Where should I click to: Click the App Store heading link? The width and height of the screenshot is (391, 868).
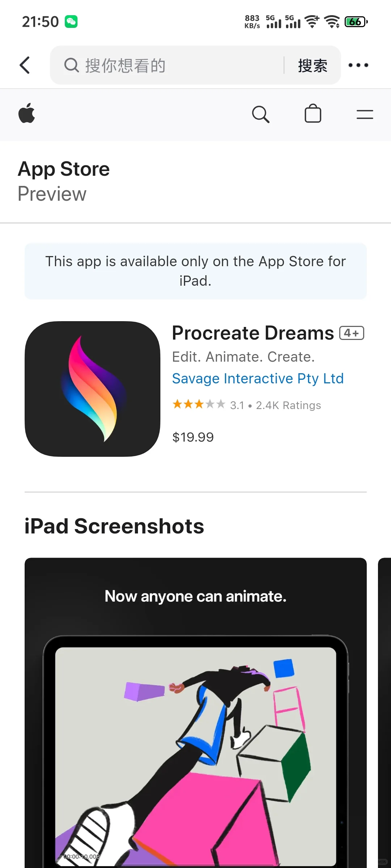(64, 169)
